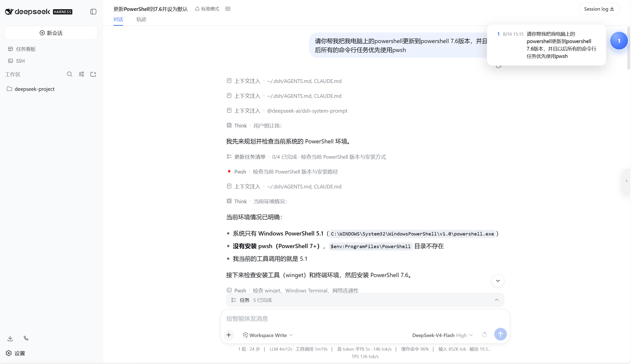Click the download icon at sidebar bottom
The width and height of the screenshot is (631, 364).
tap(10, 338)
